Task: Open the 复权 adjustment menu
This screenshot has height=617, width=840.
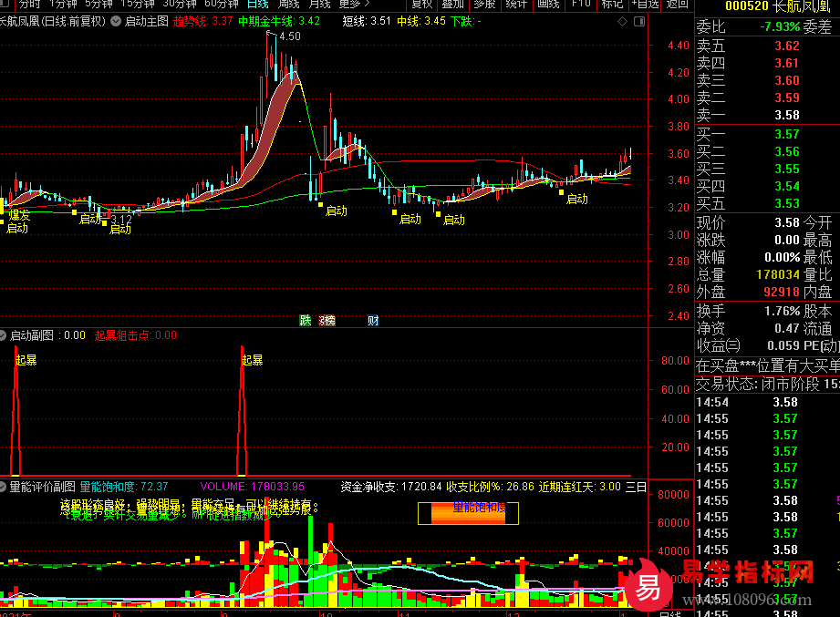Action: point(421,4)
